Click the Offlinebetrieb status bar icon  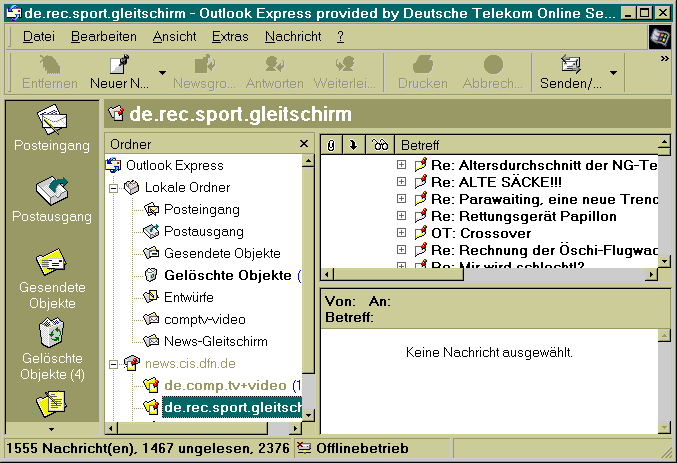(x=304, y=448)
